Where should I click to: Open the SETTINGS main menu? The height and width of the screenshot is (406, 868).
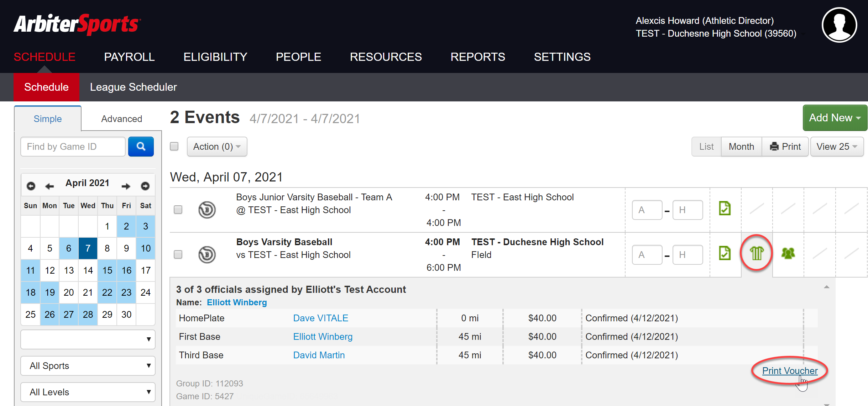pos(562,57)
